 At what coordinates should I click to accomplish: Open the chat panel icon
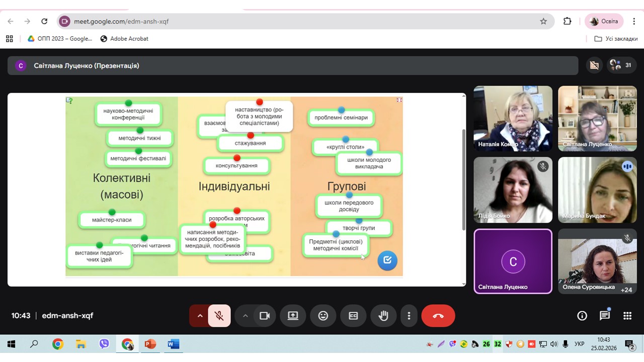(605, 316)
